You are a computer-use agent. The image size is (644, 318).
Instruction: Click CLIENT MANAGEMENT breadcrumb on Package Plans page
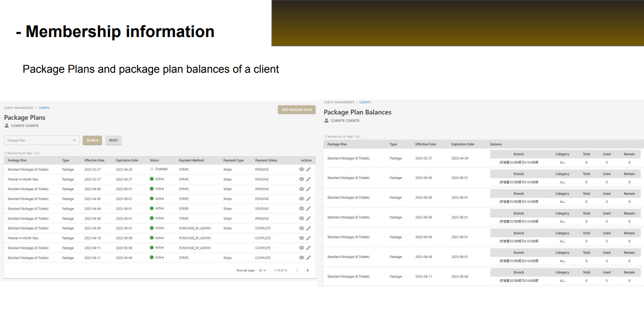[x=19, y=108]
